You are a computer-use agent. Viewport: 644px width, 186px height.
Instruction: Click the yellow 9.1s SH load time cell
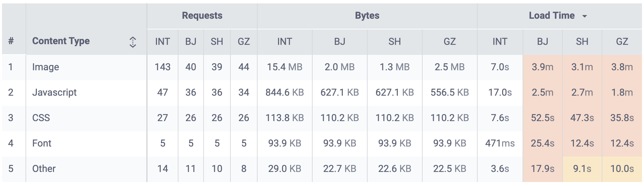point(582,169)
